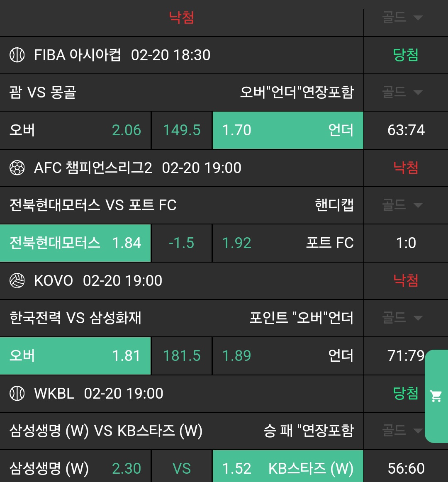
Task: Expand the 골드 dropdown for 한국전력 VS 삼성화재
Action: 402,318
